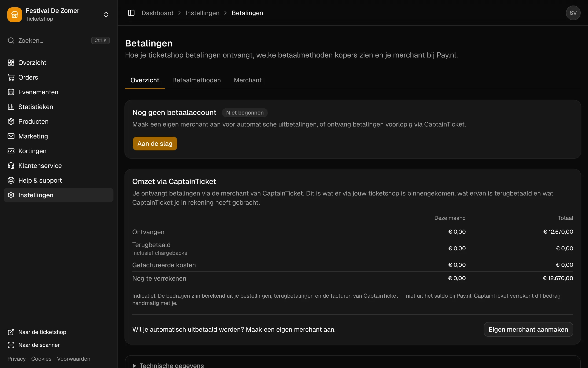
Task: Switch to the Merchant tab
Action: coord(248,80)
